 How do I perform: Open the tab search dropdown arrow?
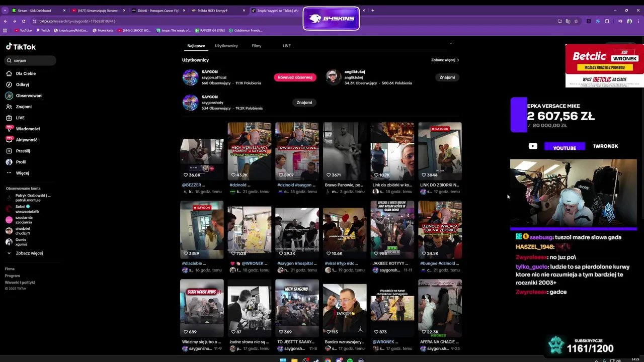pos(5,11)
